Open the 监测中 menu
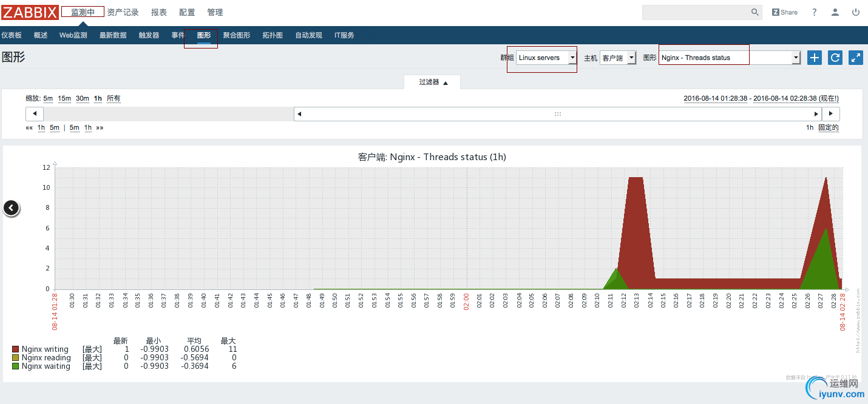This screenshot has height=404, width=868. (x=83, y=12)
